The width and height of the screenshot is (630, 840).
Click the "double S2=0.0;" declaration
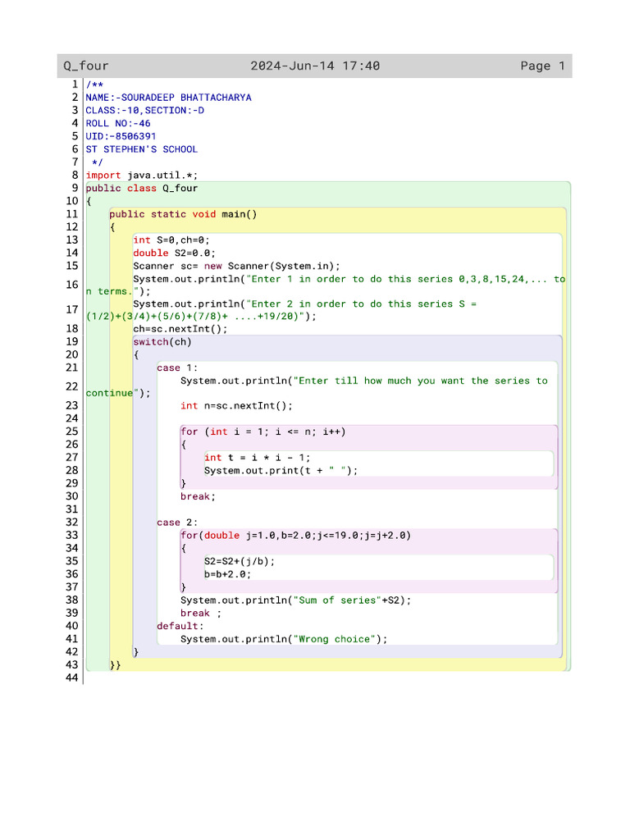(x=175, y=253)
